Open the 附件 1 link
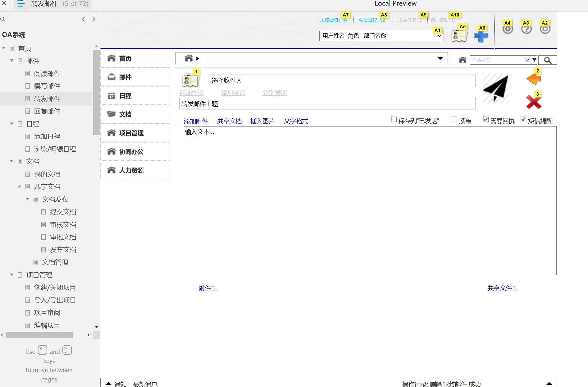Image resolution: width=588 pixels, height=387 pixels. pyautogui.click(x=207, y=288)
